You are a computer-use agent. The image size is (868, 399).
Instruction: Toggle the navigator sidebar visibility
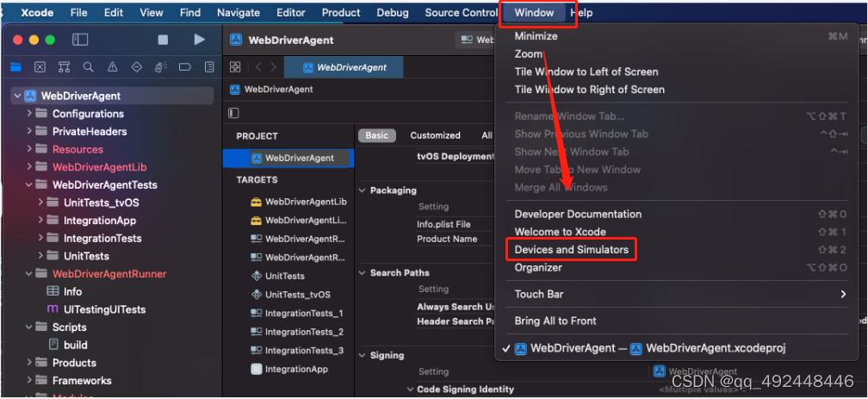[x=80, y=40]
